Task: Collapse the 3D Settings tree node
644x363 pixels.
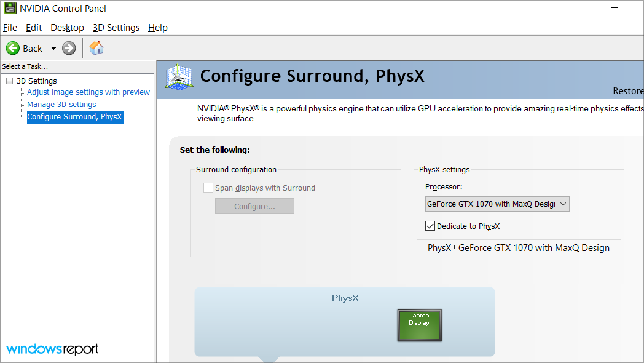Action: [x=9, y=81]
